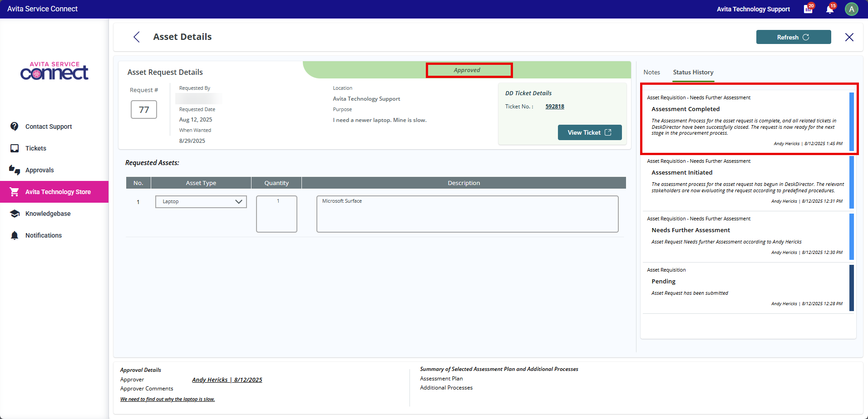
Task: Click the Andy Hericks | 8/12/2025 approver link
Action: [227, 380]
